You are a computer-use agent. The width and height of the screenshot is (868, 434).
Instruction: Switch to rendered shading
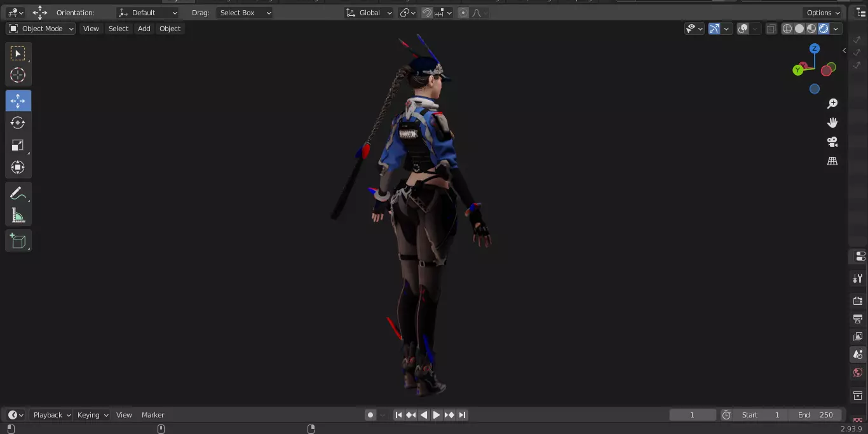click(824, 29)
